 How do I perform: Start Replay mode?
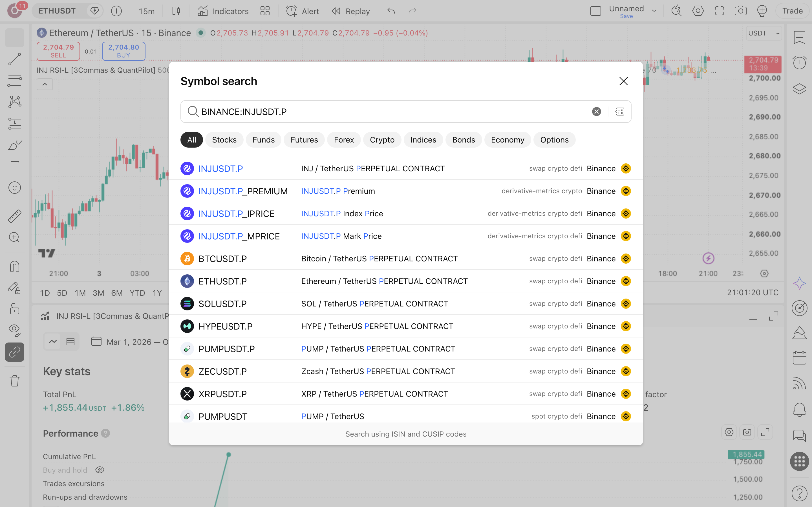click(351, 11)
